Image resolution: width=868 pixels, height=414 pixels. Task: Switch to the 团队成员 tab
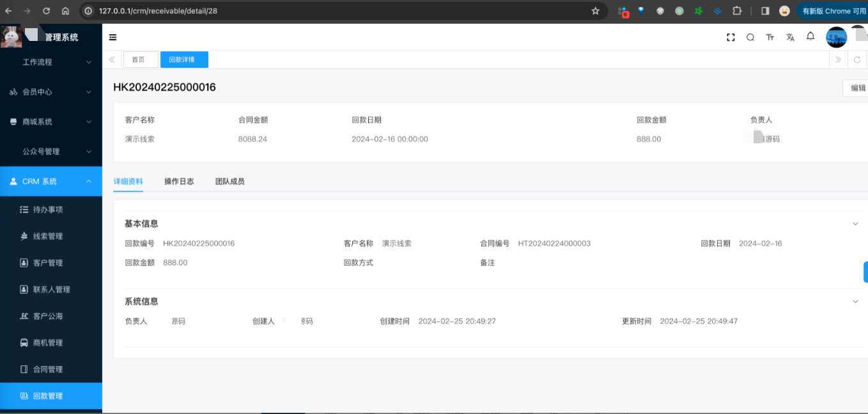tap(229, 182)
